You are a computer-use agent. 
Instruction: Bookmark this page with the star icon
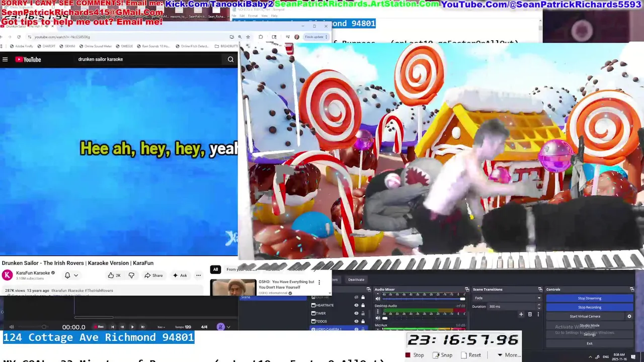pyautogui.click(x=248, y=37)
